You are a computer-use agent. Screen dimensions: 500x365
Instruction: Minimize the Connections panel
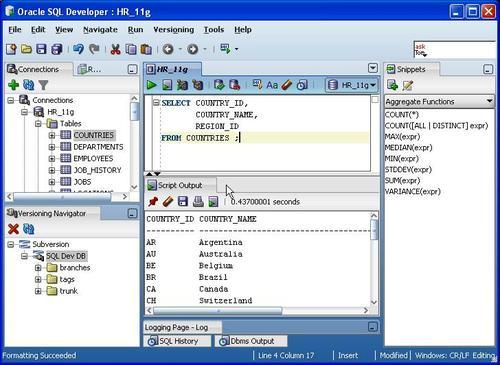(132, 69)
